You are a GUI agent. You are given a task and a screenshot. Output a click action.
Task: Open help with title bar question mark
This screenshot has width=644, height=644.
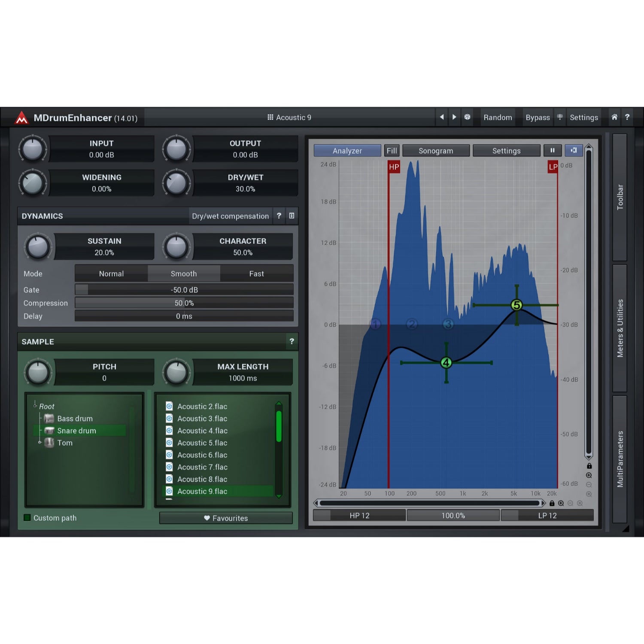point(627,117)
